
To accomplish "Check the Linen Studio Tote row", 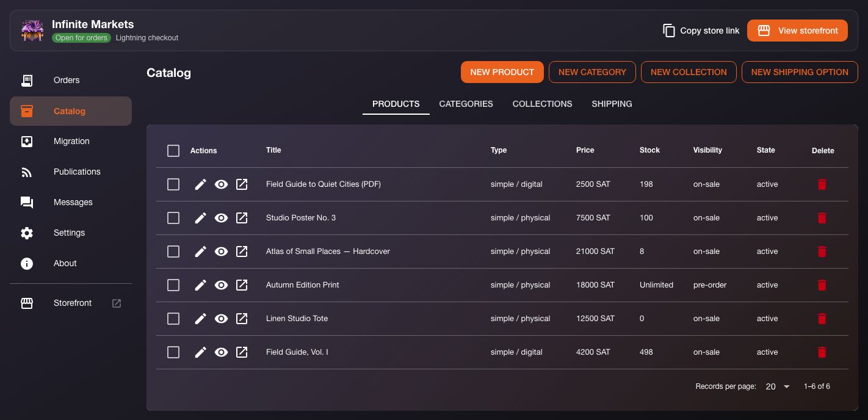I will [173, 319].
